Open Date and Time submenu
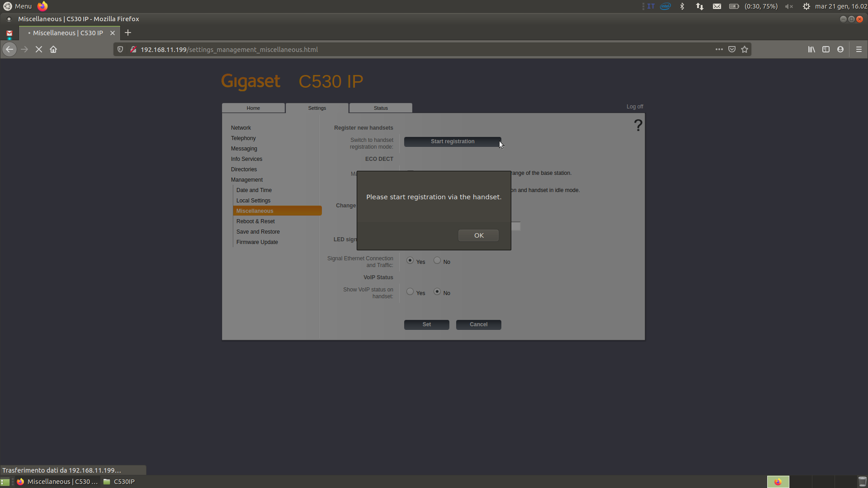This screenshot has width=868, height=488. (254, 190)
